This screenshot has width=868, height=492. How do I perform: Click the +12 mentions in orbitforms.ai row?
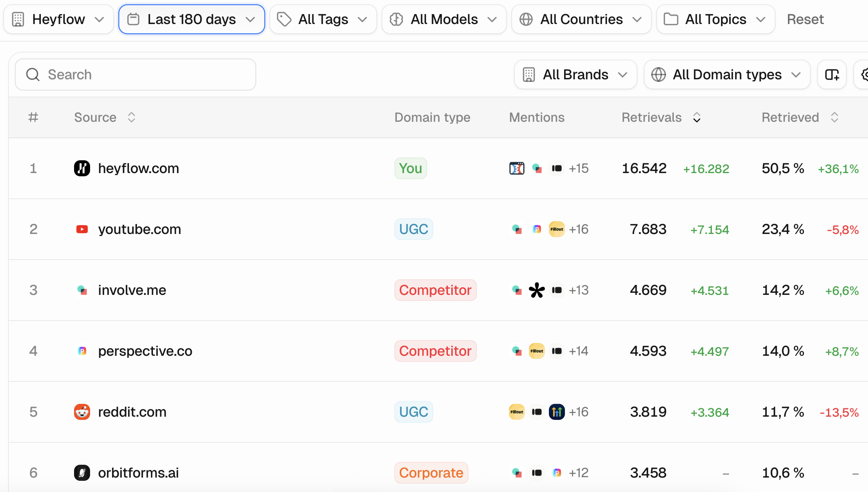pos(579,473)
